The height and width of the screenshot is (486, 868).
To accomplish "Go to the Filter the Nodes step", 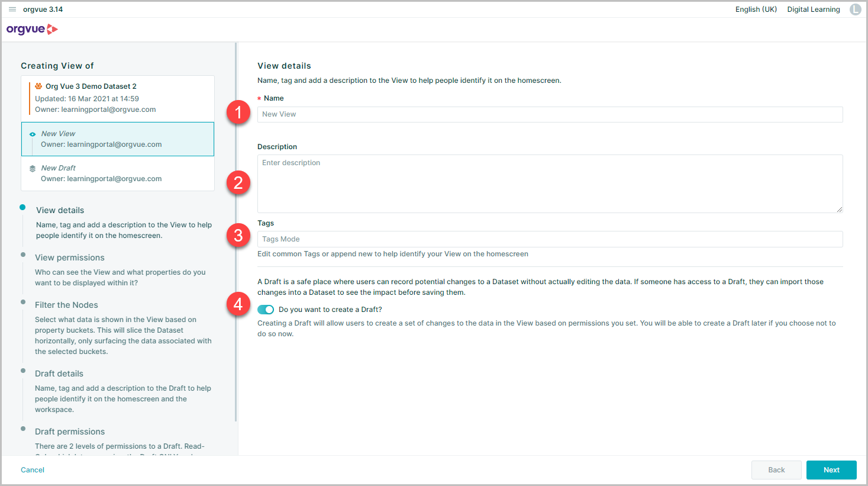I will 66,305.
